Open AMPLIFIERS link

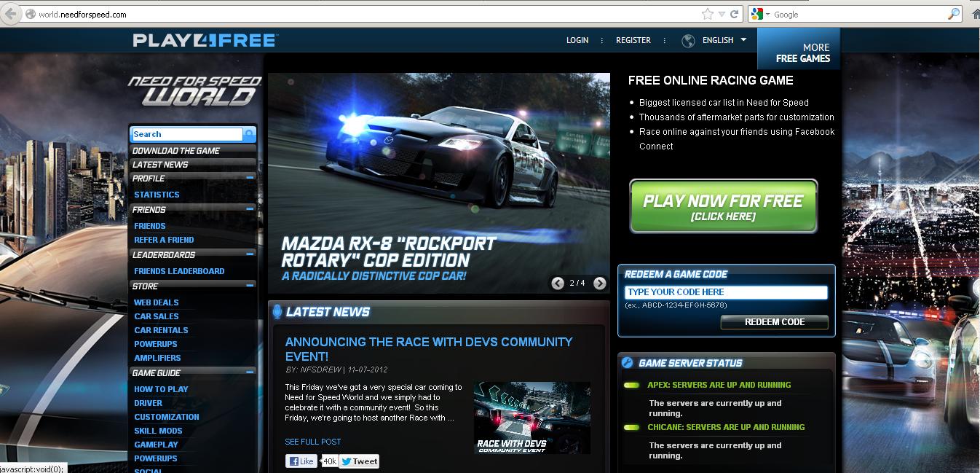point(157,358)
